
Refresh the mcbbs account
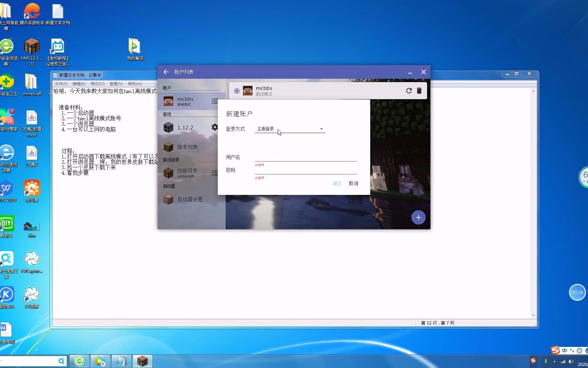(x=409, y=91)
